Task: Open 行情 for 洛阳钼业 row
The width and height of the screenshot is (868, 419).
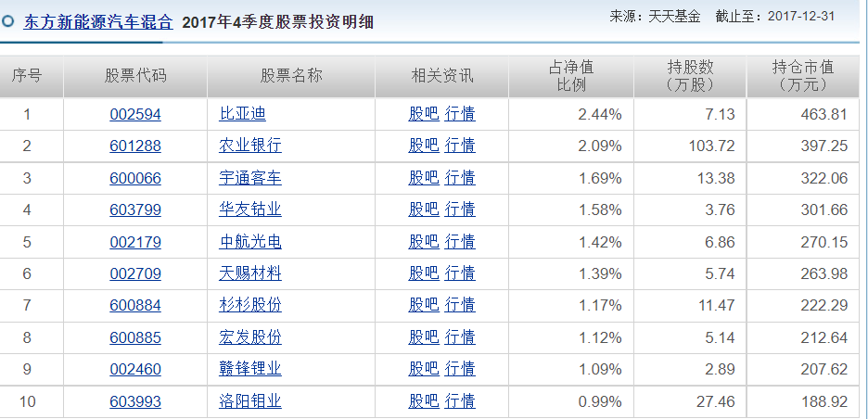Action: (460, 400)
